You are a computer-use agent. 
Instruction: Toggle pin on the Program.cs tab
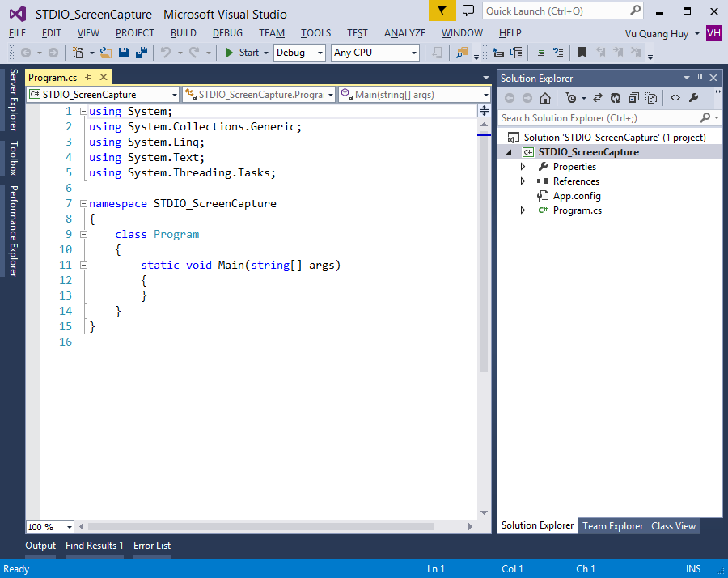pyautogui.click(x=89, y=77)
